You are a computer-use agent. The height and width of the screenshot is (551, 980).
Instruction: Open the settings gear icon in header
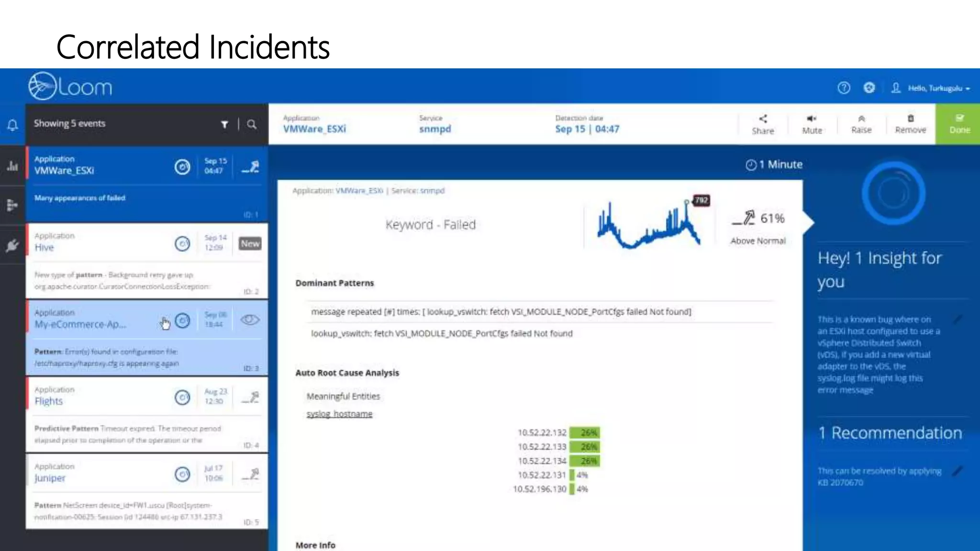click(x=869, y=88)
